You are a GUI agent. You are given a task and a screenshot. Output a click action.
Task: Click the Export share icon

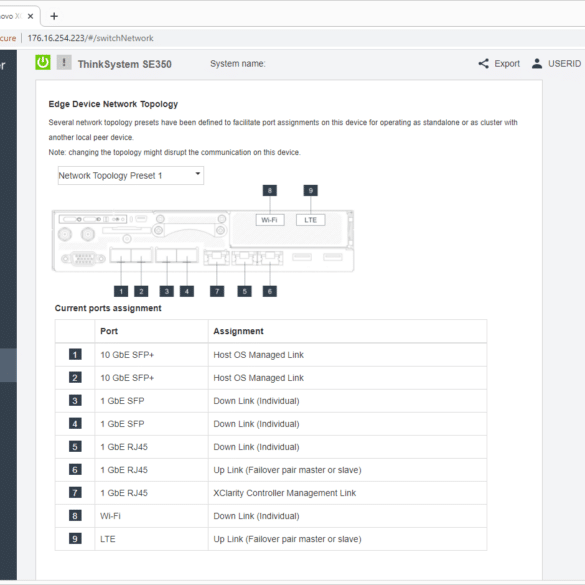[x=484, y=63]
